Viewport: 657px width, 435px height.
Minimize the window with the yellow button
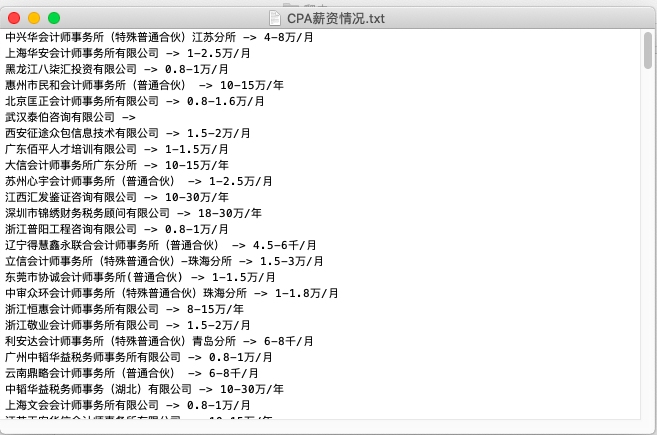(34, 18)
